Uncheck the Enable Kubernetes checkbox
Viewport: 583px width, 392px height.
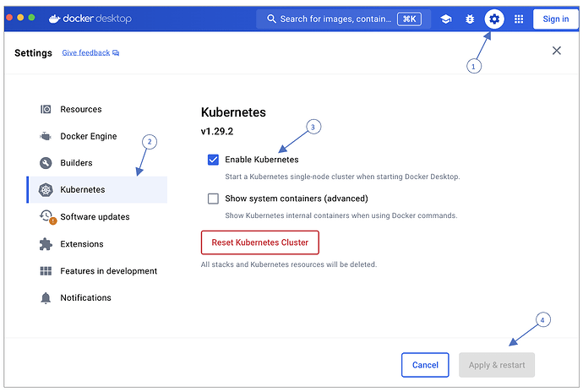coord(213,160)
